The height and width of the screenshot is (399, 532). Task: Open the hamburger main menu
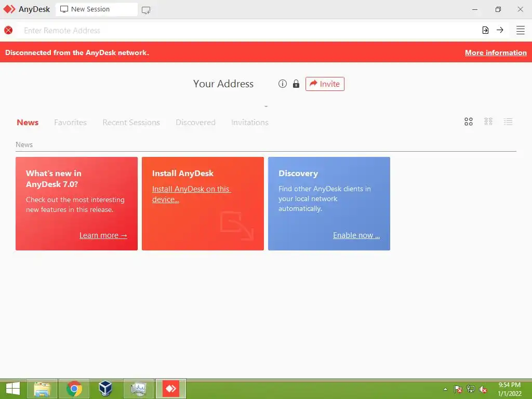tap(521, 30)
